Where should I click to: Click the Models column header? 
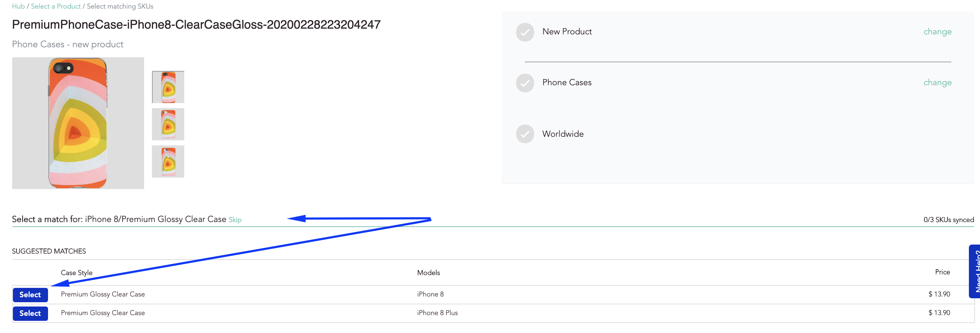point(428,272)
